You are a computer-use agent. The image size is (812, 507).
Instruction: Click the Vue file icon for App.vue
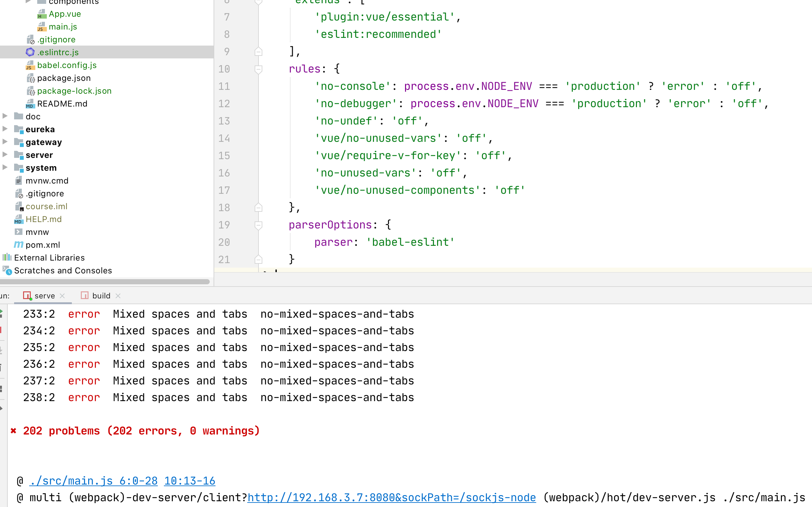point(42,14)
